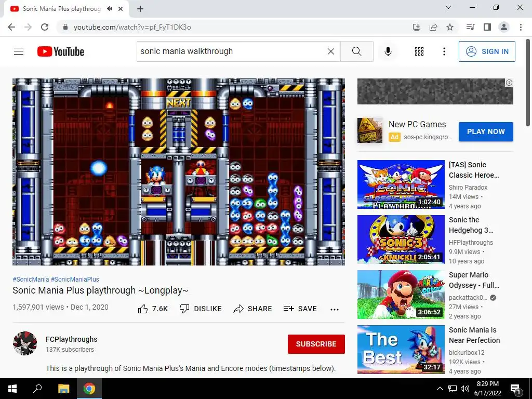Click the SIGN IN button
The width and height of the screenshot is (532, 399).
tap(487, 51)
